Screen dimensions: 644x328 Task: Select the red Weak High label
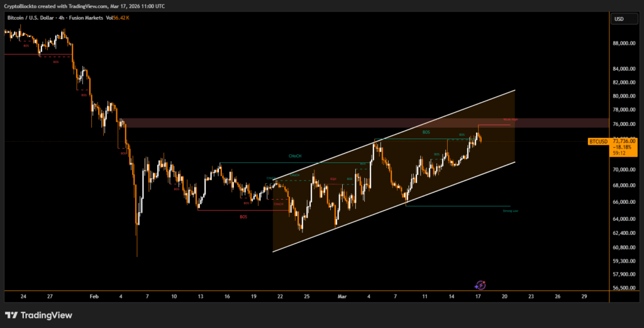[510, 120]
